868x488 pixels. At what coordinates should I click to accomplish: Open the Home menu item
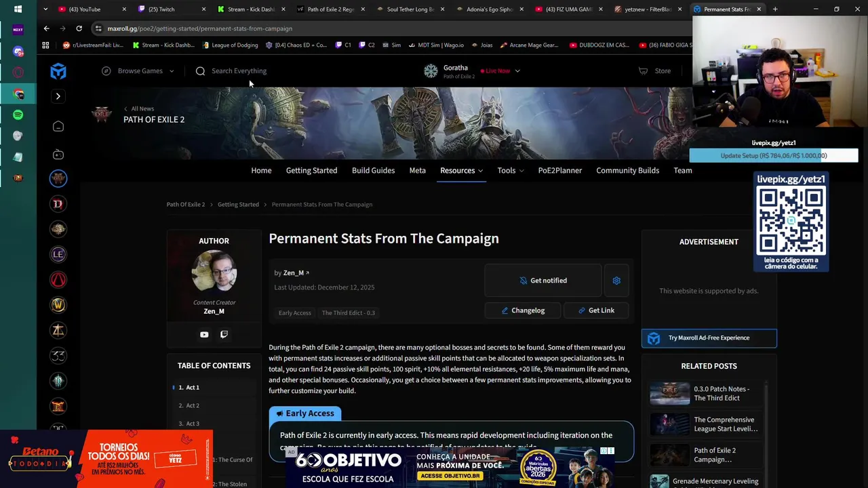point(261,170)
